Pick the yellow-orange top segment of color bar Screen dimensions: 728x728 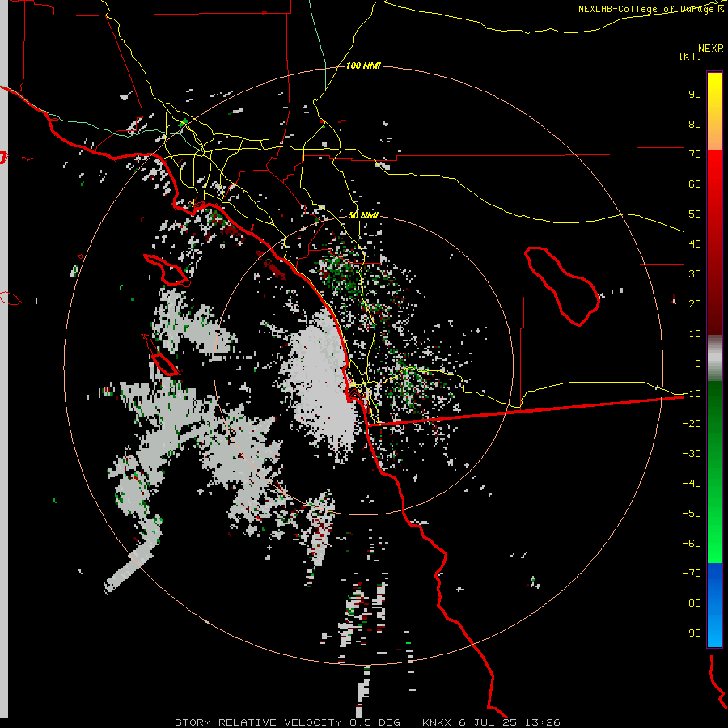(714, 112)
